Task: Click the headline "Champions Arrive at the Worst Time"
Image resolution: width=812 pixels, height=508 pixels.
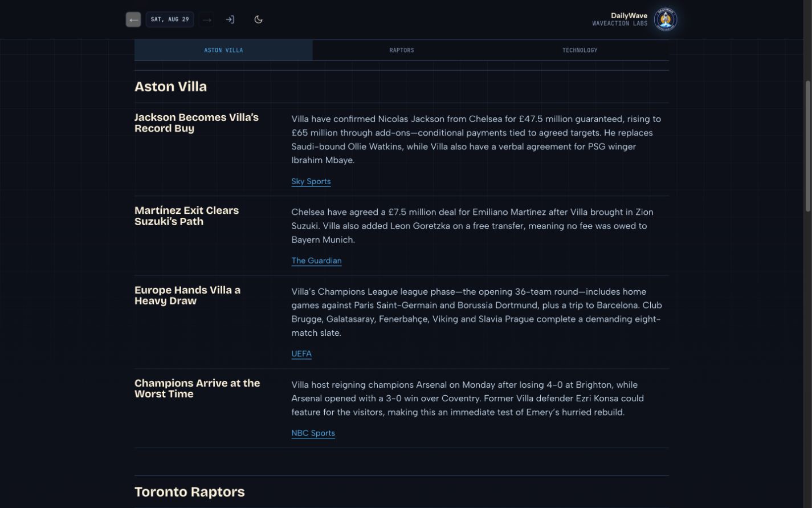Action: tap(197, 388)
